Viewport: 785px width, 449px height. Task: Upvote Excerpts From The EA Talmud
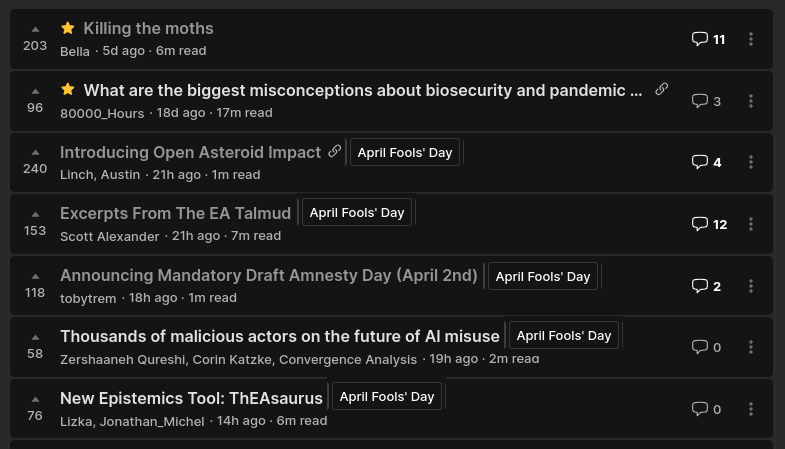coord(35,215)
